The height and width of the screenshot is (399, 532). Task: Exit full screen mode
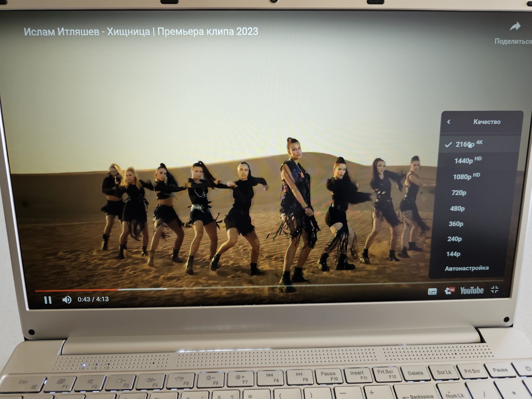(x=494, y=289)
